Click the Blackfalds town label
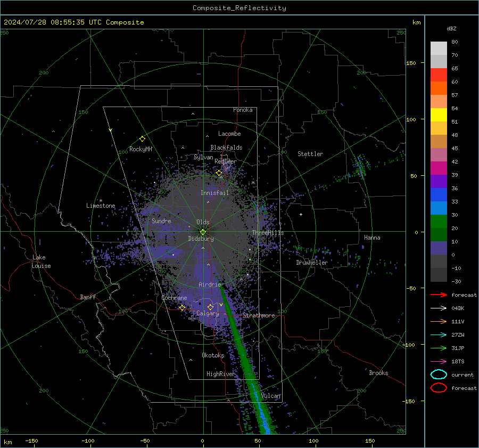The width and height of the screenshot is (479, 448). tap(226, 148)
